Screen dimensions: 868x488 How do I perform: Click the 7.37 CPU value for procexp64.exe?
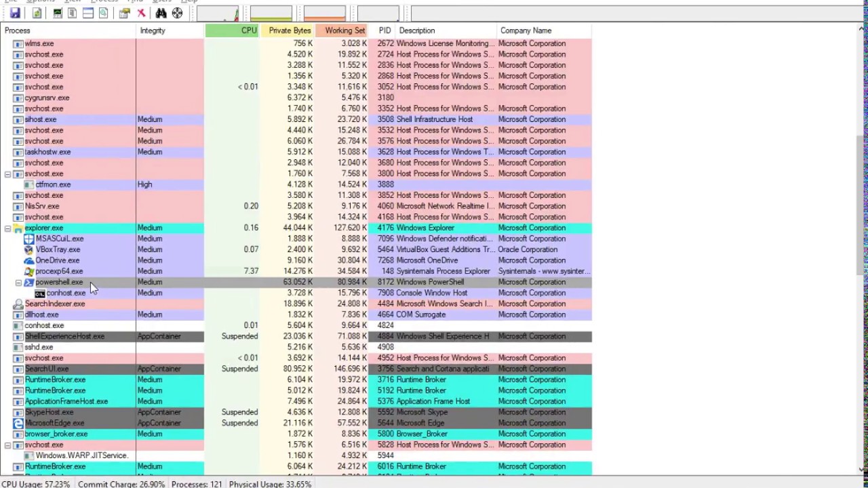coord(251,271)
